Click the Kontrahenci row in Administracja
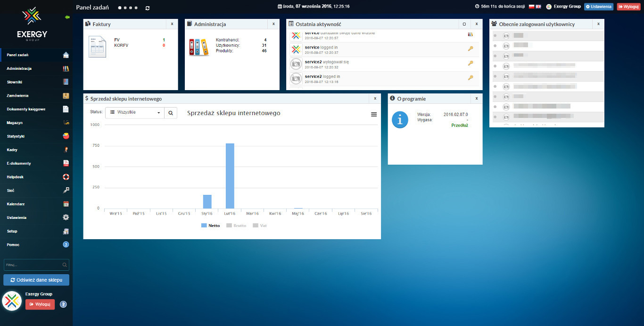This screenshot has width=644, height=326. tap(241, 40)
